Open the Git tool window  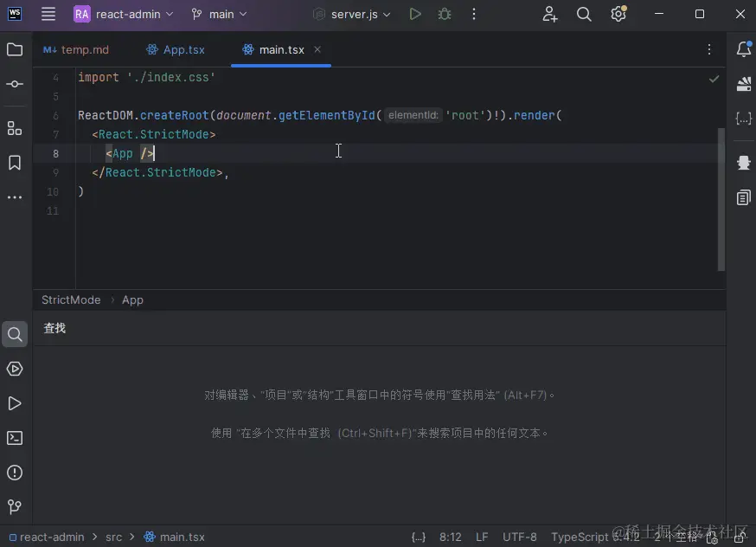point(15,506)
